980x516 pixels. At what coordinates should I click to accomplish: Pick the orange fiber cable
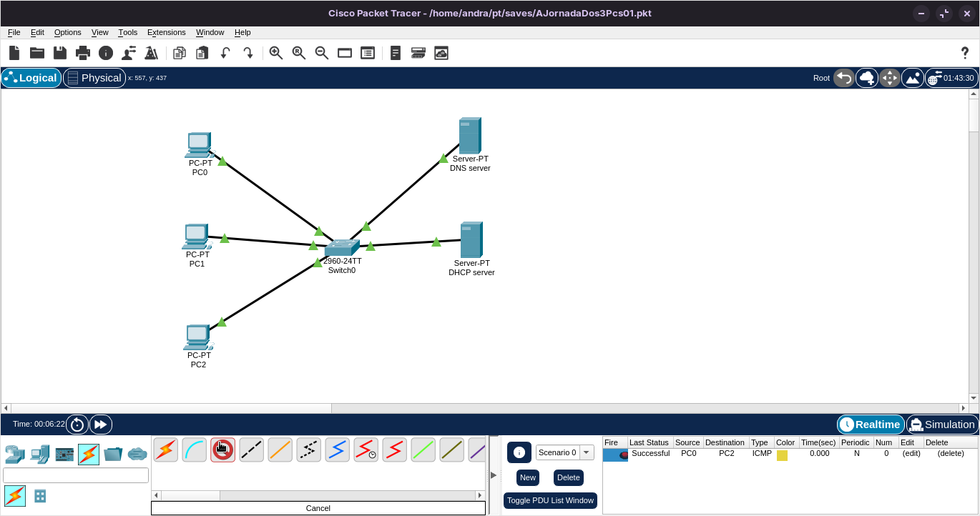point(280,450)
